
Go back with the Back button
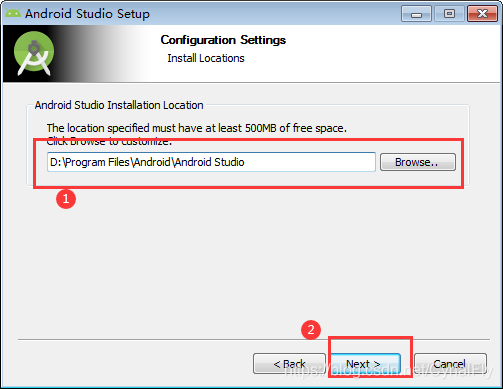289,364
